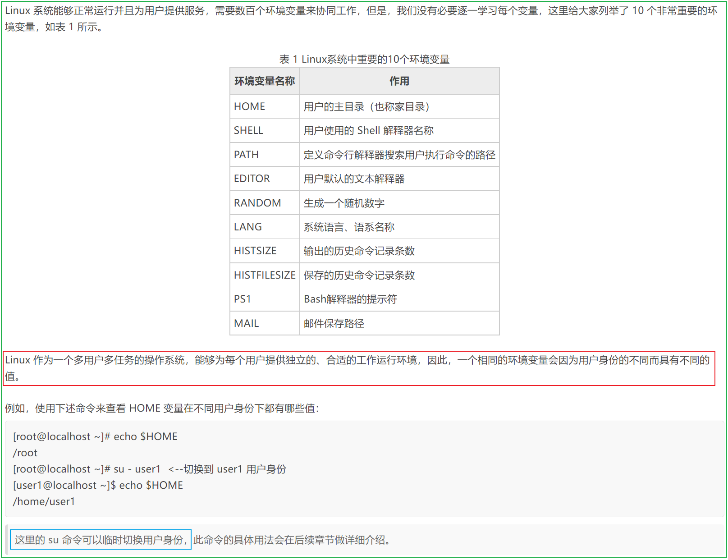728x560 pixels.
Task: Click the description Bash解释器的提示符
Action: click(x=399, y=299)
